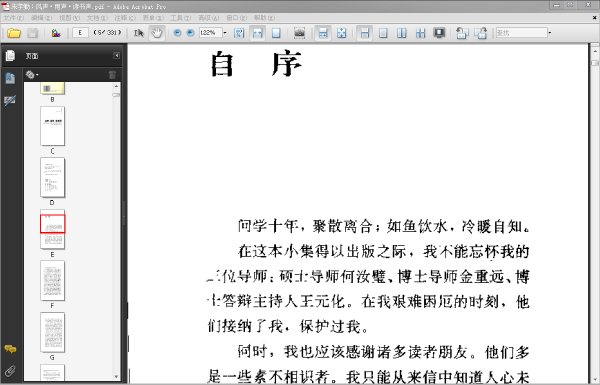
Task: Rotate page clockwise
Action: tap(481, 33)
